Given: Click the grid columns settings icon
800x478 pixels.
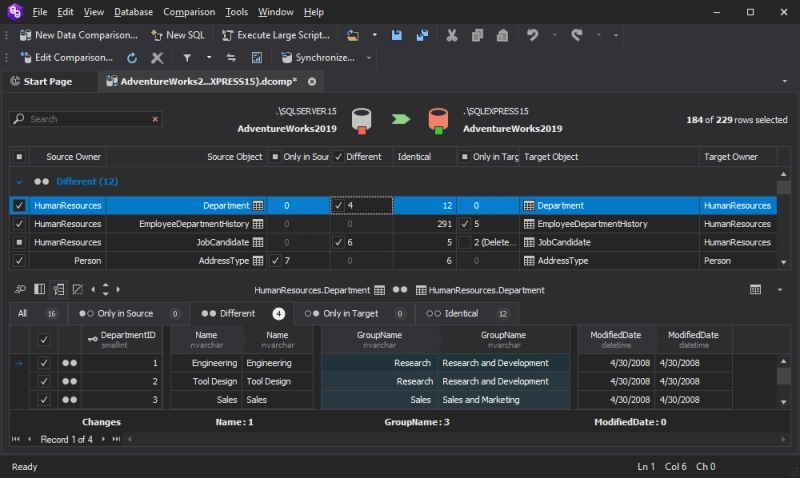Looking at the screenshot, I should pos(756,290).
